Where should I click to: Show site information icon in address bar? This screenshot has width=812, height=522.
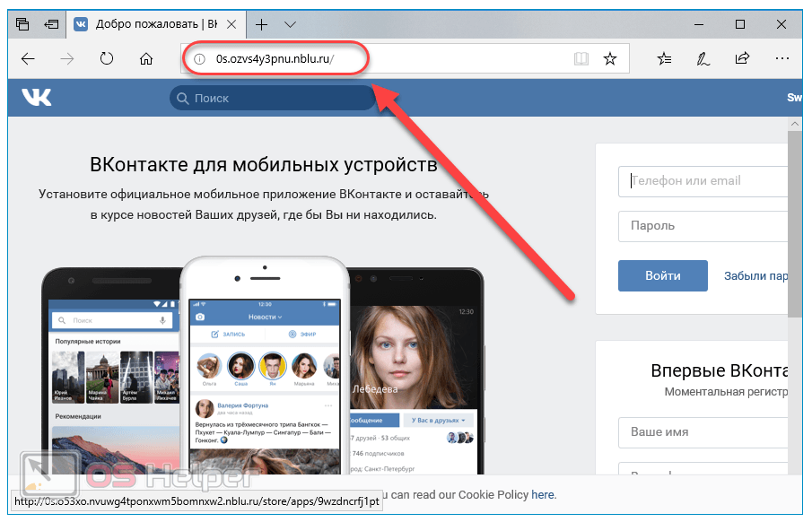click(199, 59)
